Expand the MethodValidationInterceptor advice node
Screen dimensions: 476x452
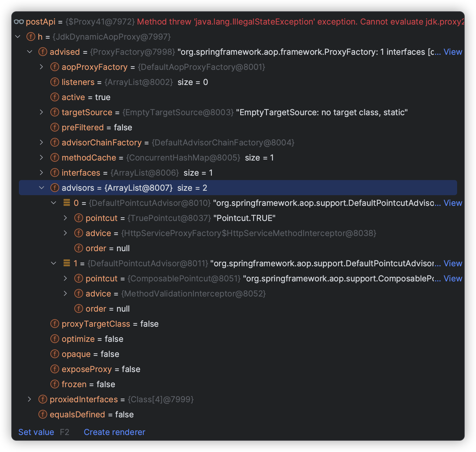pyautogui.click(x=65, y=294)
